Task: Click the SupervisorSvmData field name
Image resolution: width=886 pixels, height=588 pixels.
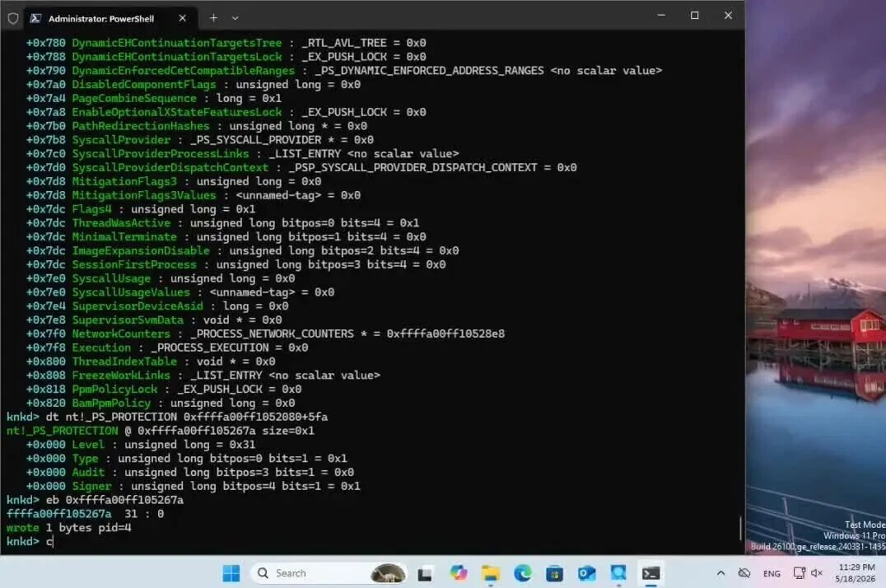Action: (x=128, y=320)
